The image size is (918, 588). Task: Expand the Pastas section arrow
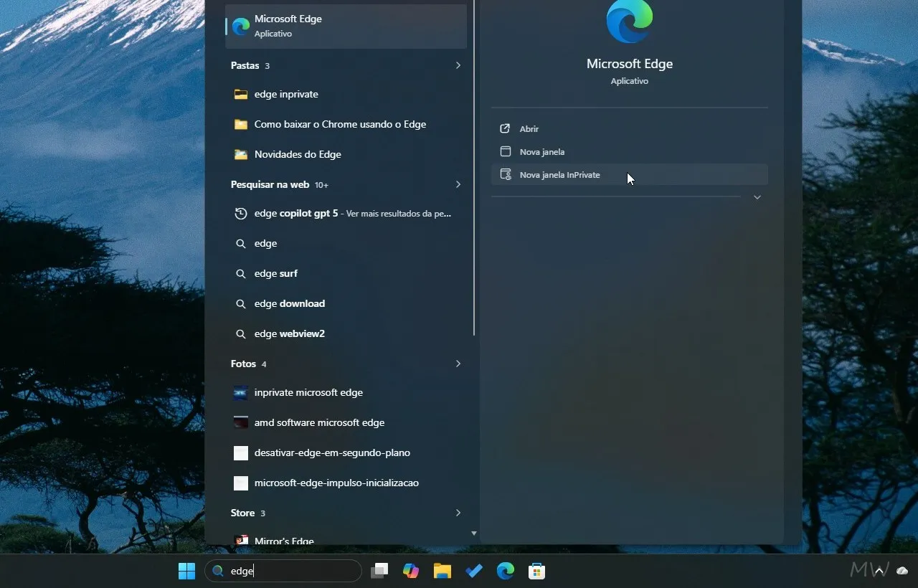458,65
